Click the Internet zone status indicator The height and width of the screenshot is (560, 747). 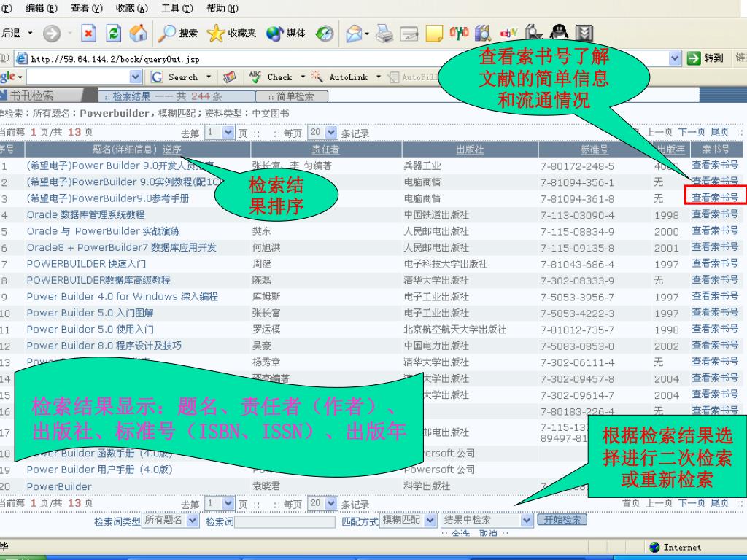tap(675, 547)
